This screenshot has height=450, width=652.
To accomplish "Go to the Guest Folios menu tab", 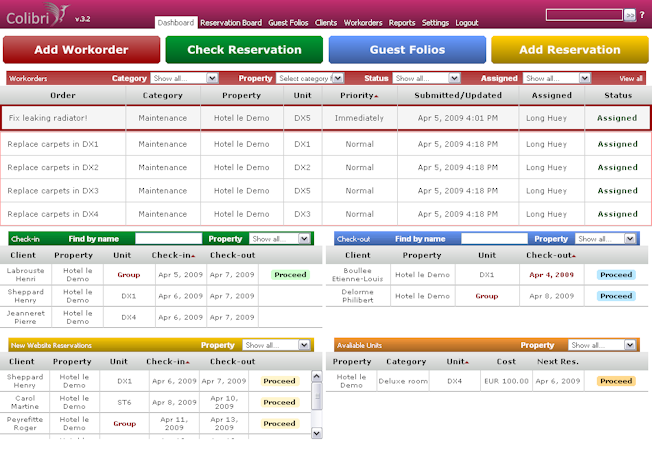I will tap(288, 22).
